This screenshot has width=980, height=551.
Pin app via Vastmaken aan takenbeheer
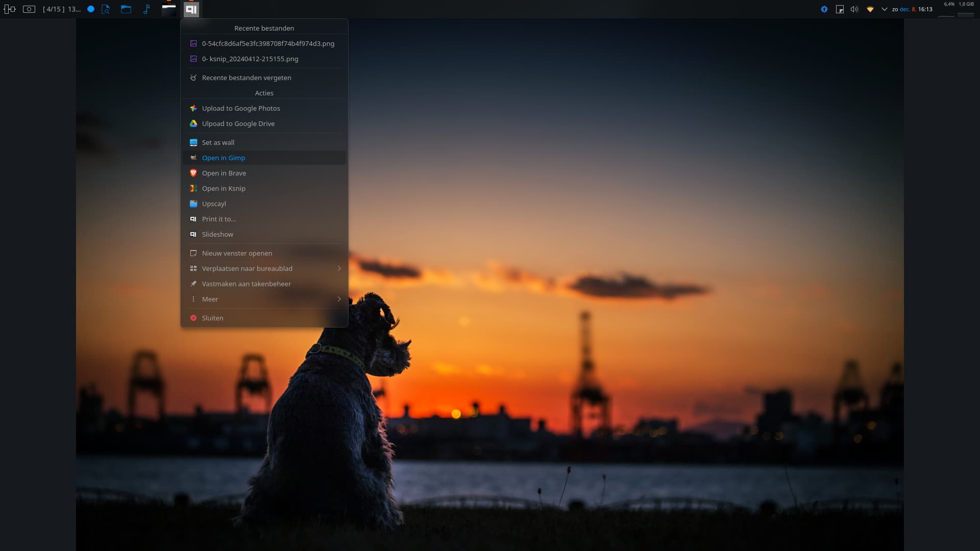click(246, 284)
